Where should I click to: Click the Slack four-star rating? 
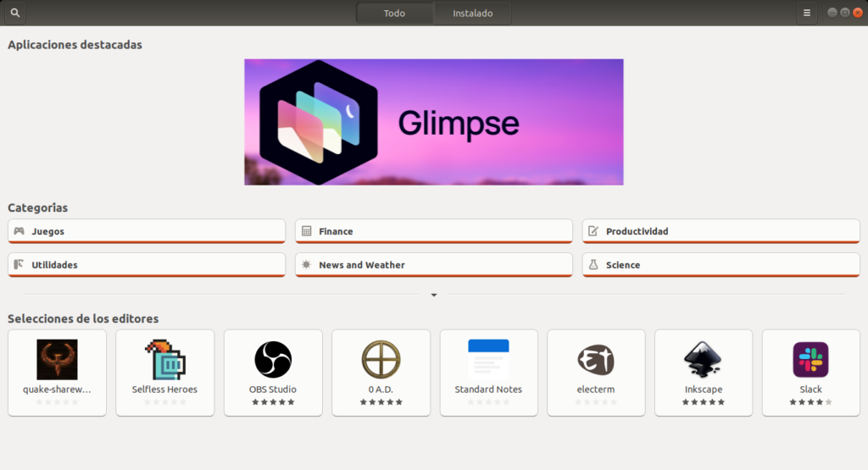(x=810, y=402)
